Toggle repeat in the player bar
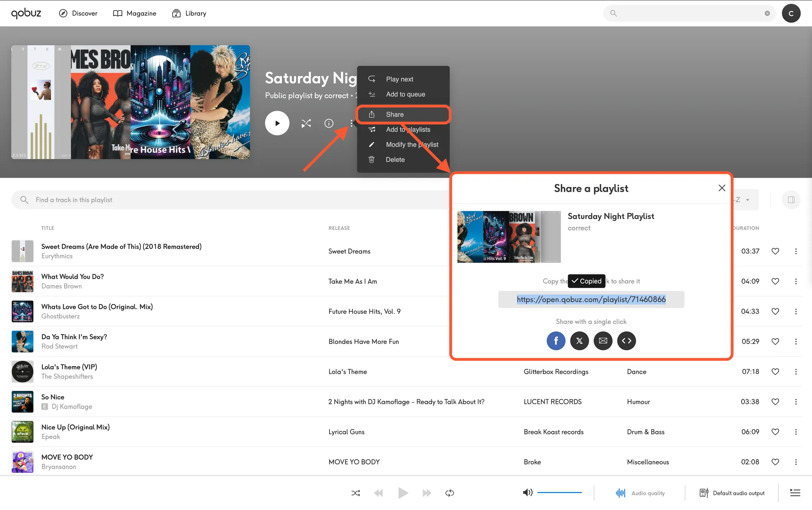Screen dimensions: 812x510 pyautogui.click(x=449, y=493)
